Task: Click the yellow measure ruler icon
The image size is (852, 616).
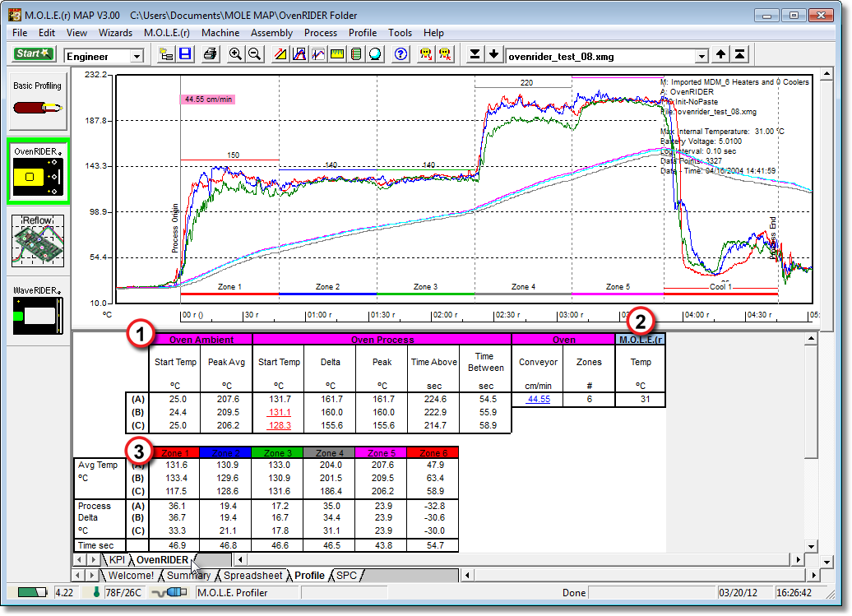Action: click(337, 54)
